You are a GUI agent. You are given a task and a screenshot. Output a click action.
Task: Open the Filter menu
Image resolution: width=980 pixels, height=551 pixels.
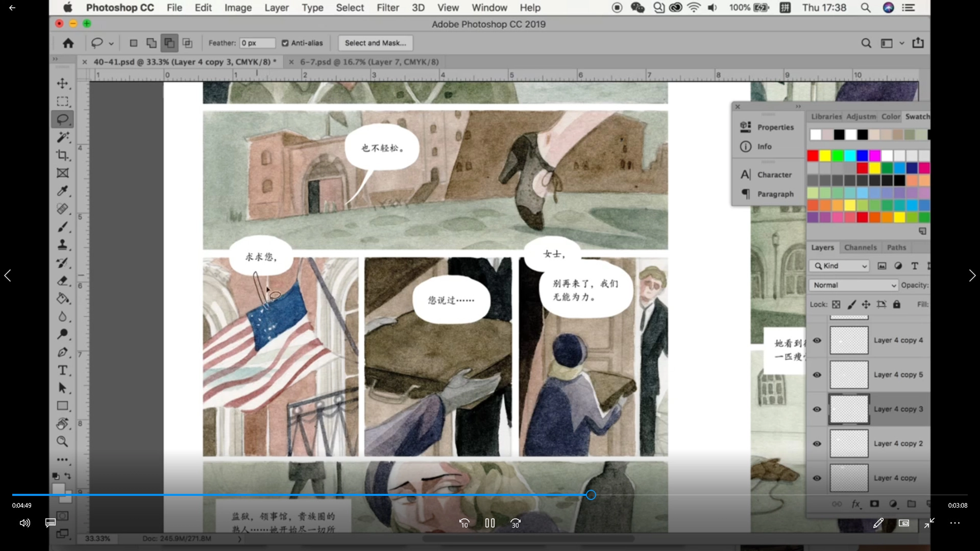pos(387,8)
